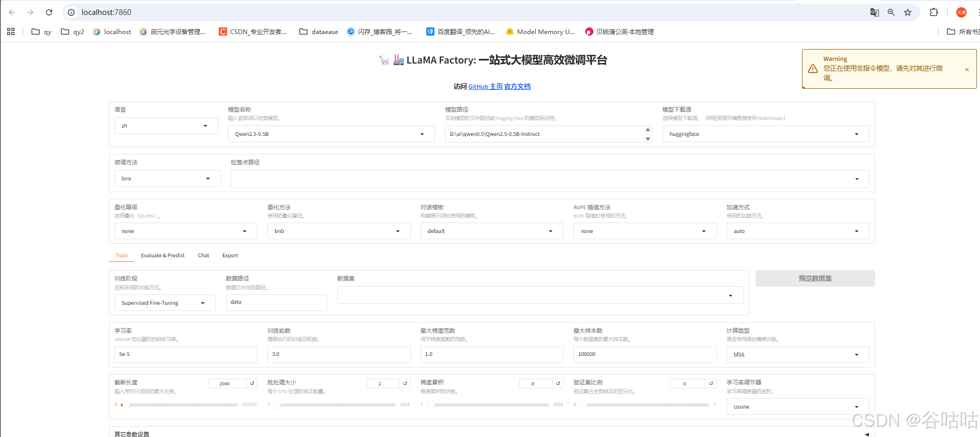
Task: Open the localhost bookmark
Action: [112, 32]
